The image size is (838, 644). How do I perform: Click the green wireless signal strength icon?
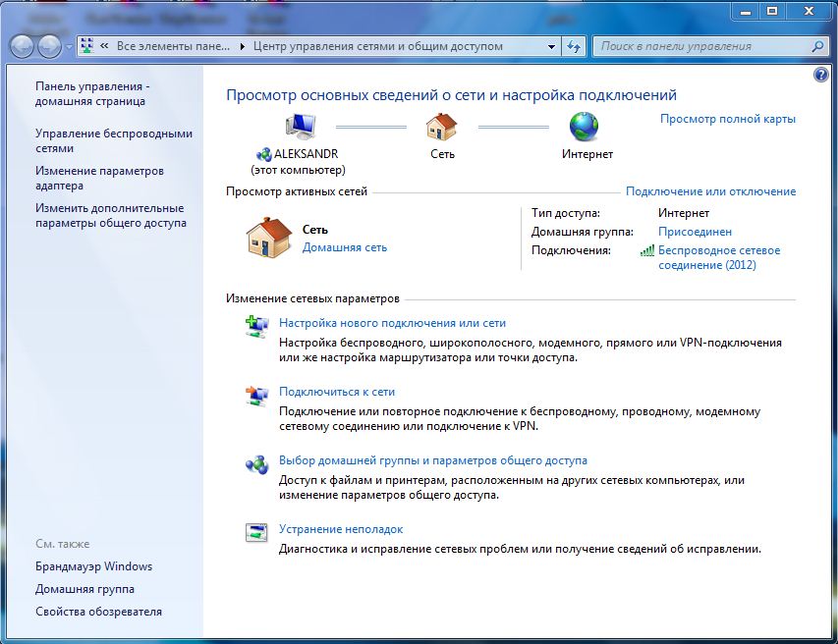point(646,251)
